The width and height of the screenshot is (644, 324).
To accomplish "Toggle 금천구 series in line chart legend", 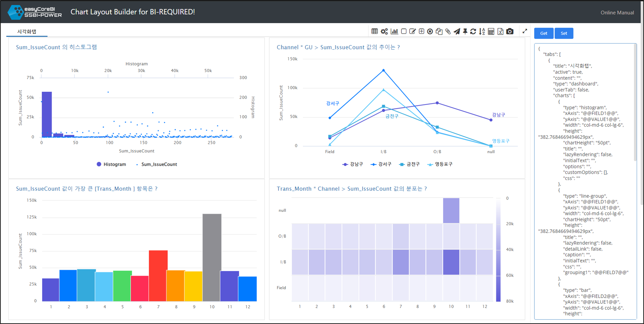I will tap(409, 164).
